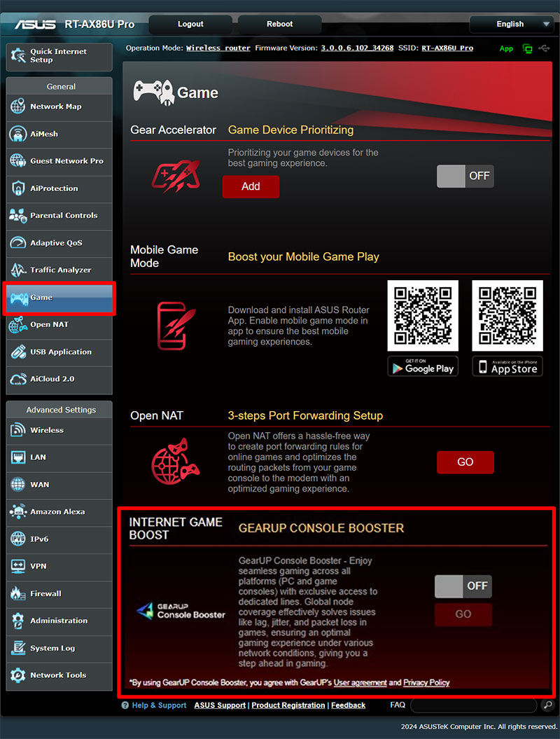This screenshot has width=560, height=739.
Task: Click into the FAQ search field
Action: pyautogui.click(x=473, y=705)
